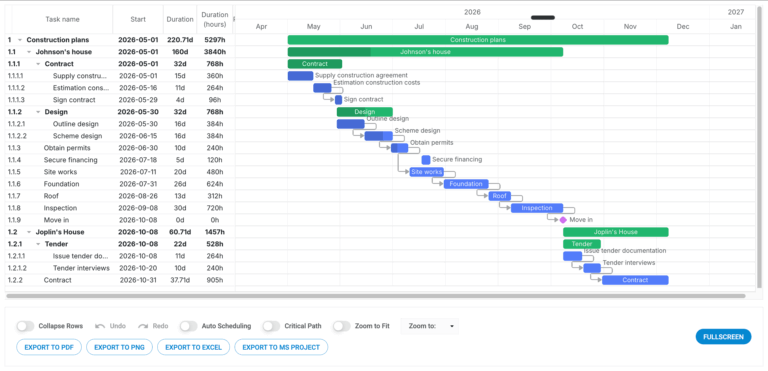Select the Joplin's House Gantt bar

point(616,232)
